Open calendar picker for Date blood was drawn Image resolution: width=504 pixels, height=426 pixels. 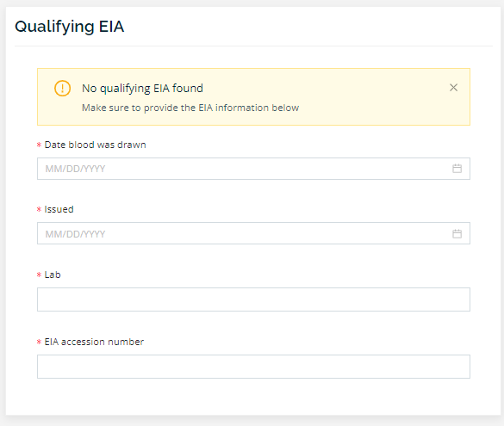point(457,168)
